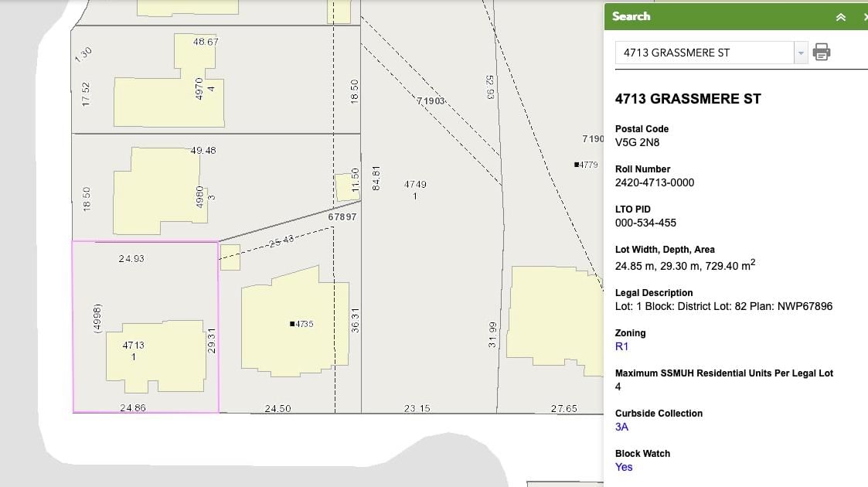Click the 27.65 frontage dimension label

click(564, 408)
